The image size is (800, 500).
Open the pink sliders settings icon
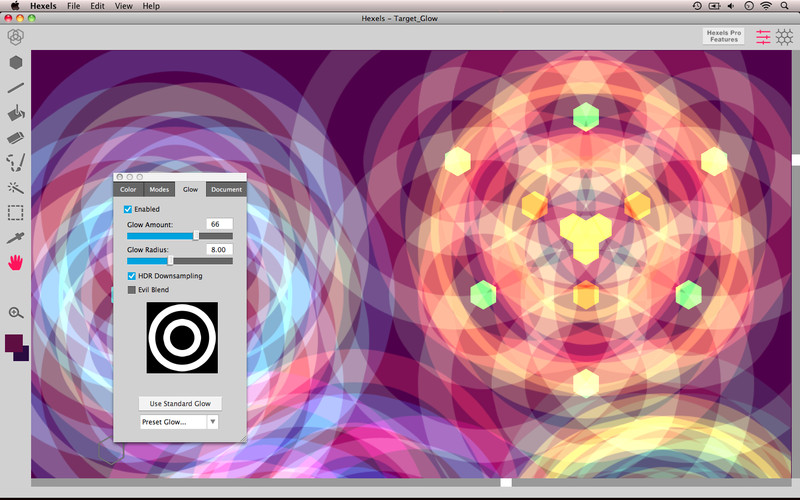pos(763,37)
